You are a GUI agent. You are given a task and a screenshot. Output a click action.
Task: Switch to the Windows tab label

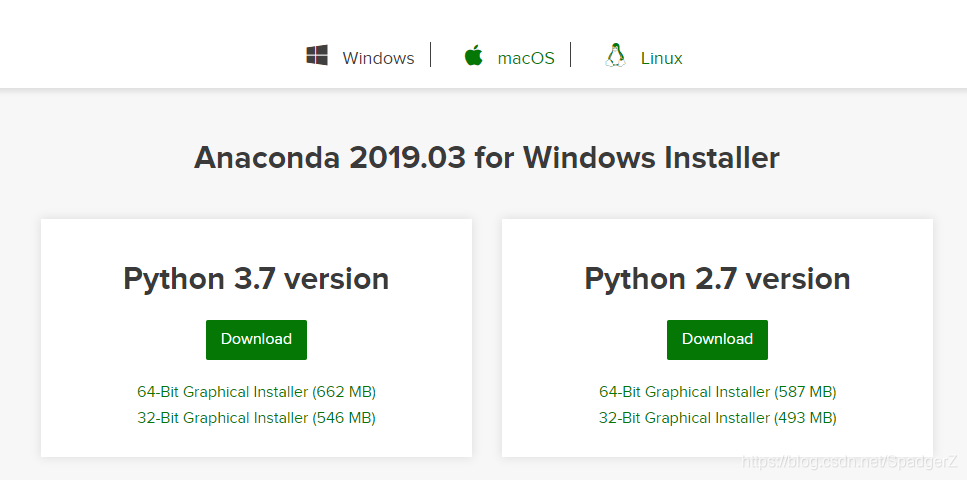coord(378,58)
